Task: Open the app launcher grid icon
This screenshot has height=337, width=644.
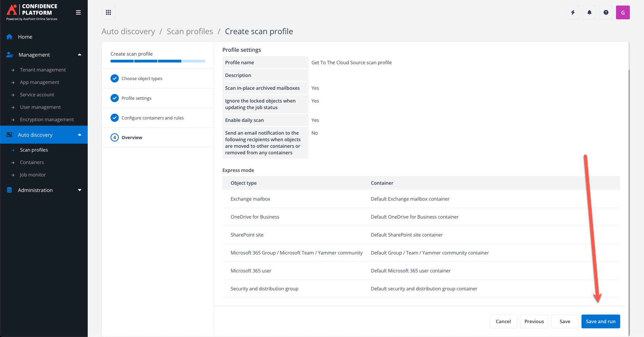Action: 108,12
